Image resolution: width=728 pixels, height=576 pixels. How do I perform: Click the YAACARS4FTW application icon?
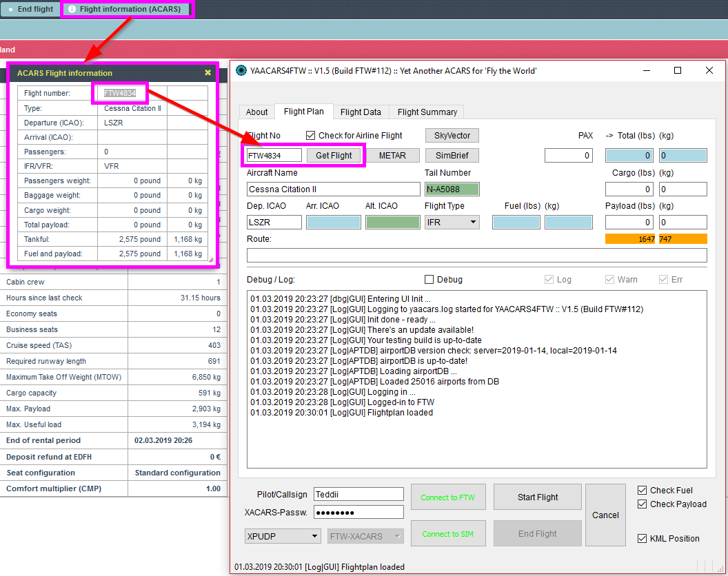point(241,70)
